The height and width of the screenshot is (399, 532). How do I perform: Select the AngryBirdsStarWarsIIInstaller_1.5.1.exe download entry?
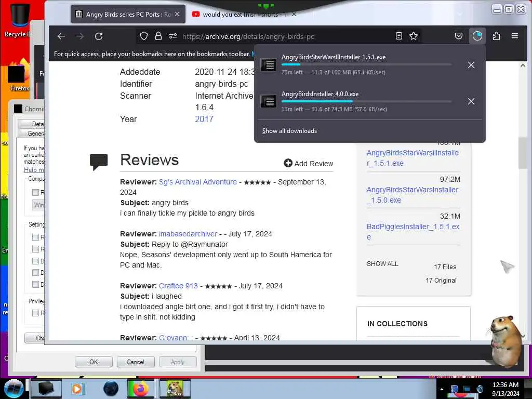[x=370, y=64]
